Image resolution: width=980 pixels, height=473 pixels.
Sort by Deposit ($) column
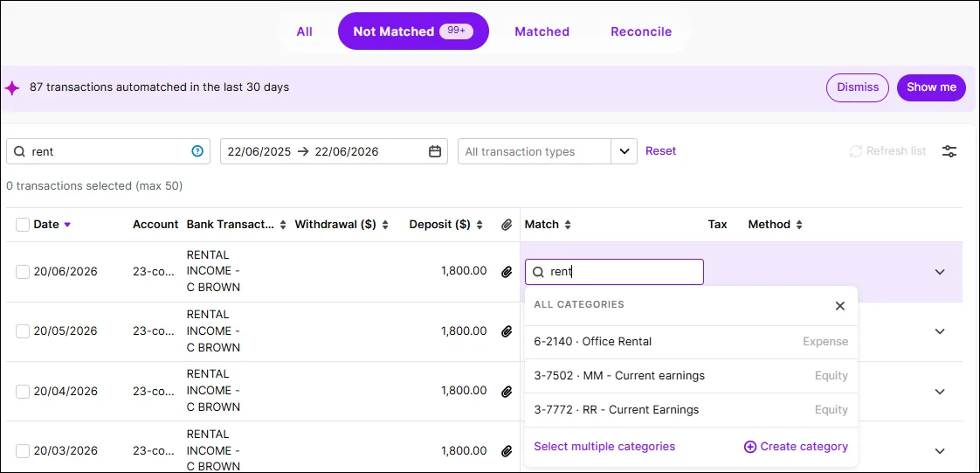445,225
